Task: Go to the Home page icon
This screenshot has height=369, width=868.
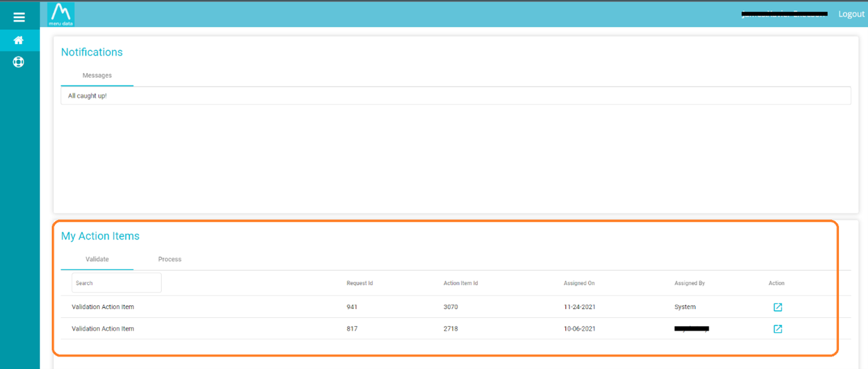Action: tap(19, 40)
